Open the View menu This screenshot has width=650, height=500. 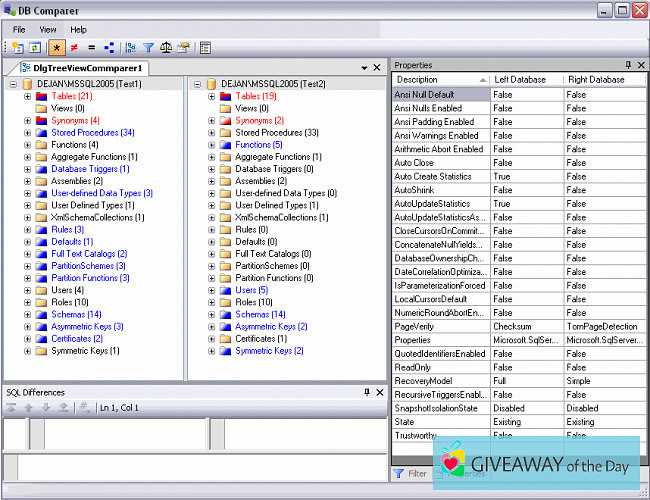[x=48, y=30]
